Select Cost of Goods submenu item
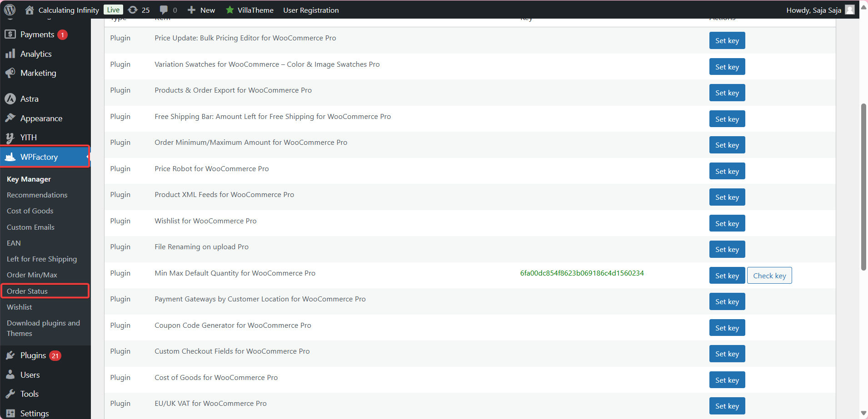 coord(30,211)
